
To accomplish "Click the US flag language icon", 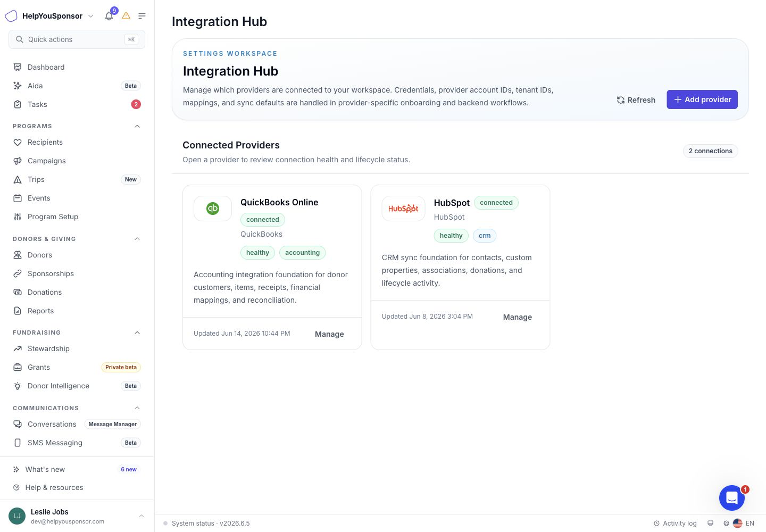I will pos(737,523).
